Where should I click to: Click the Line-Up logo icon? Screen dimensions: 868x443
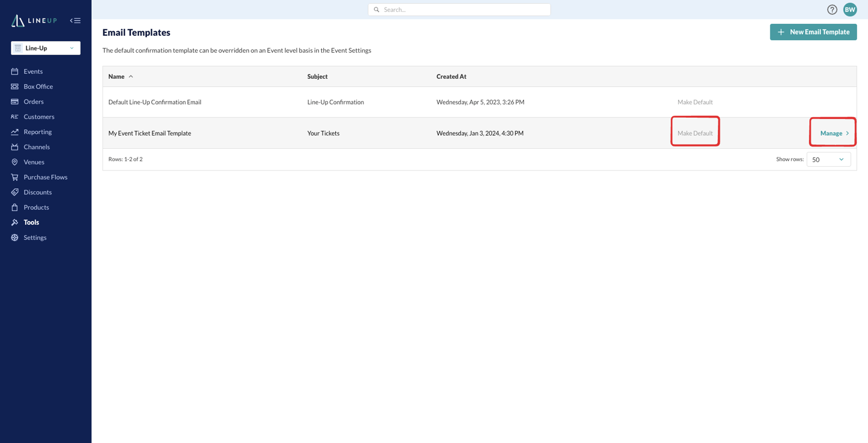pos(18,21)
